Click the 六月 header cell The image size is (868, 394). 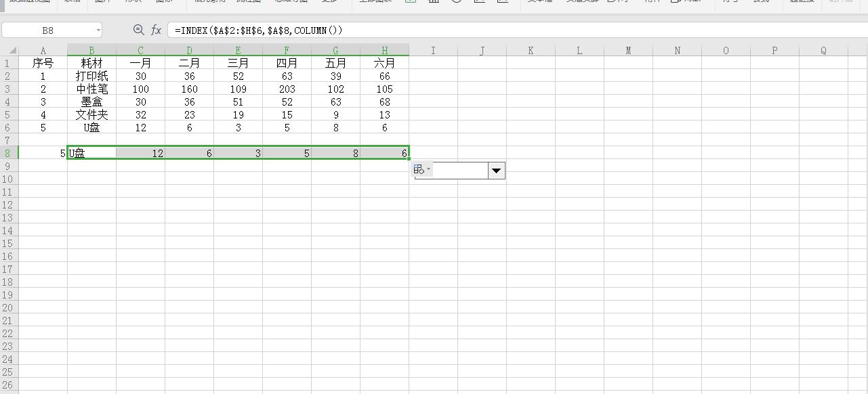point(385,63)
